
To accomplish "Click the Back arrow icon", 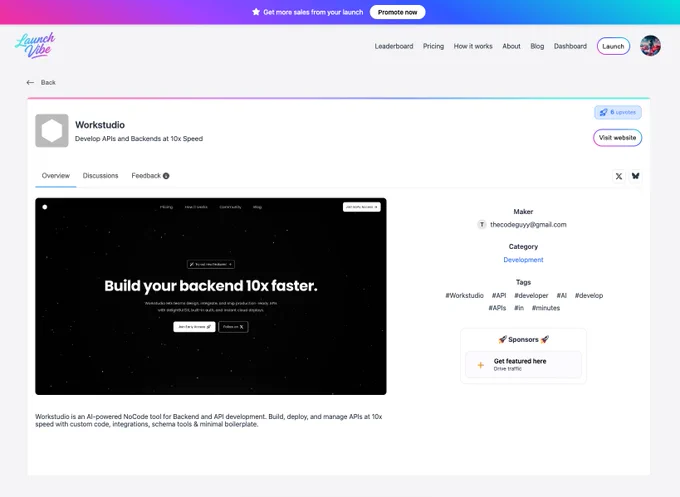I will pos(30,82).
